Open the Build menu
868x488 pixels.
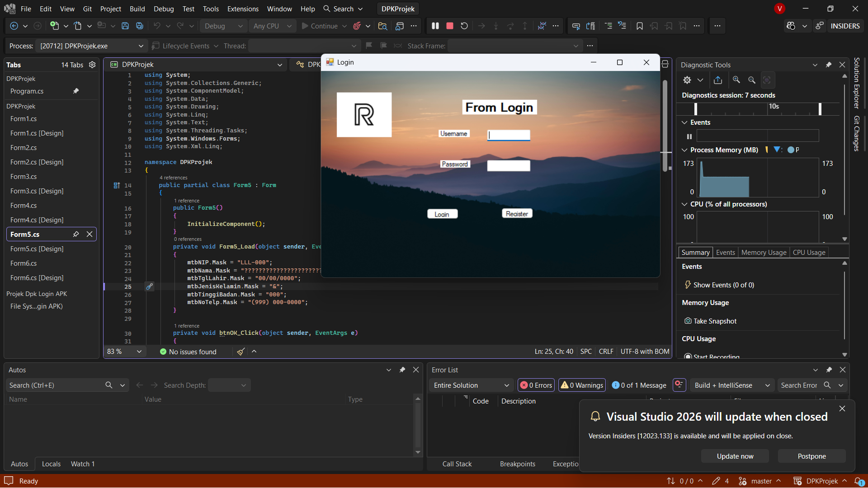(137, 9)
